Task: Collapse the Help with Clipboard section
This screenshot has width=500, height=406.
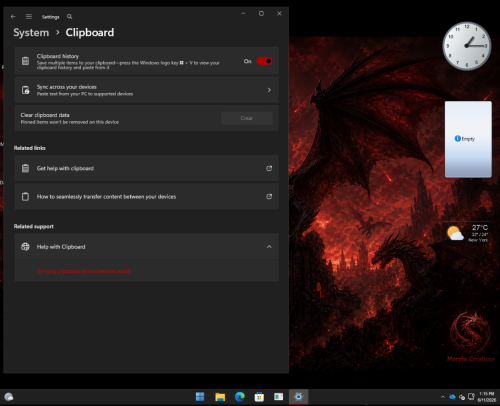Action: tap(269, 247)
